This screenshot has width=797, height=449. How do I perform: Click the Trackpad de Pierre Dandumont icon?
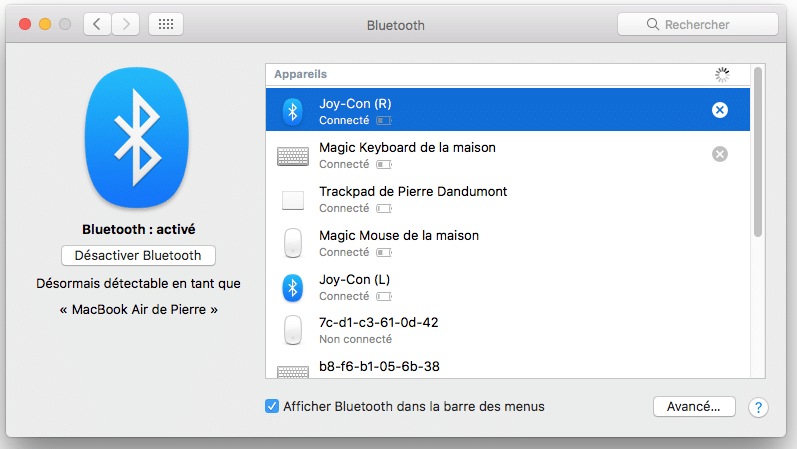293,200
